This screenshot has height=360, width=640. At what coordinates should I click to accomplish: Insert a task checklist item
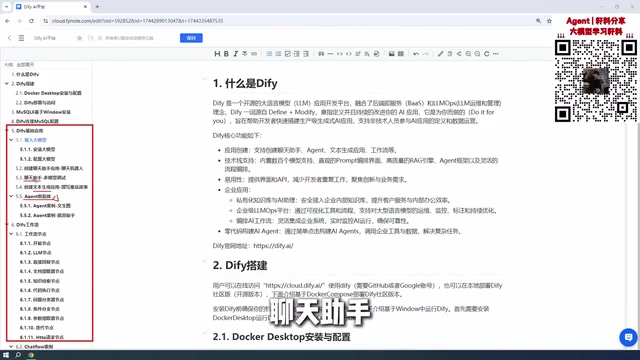pos(287,54)
